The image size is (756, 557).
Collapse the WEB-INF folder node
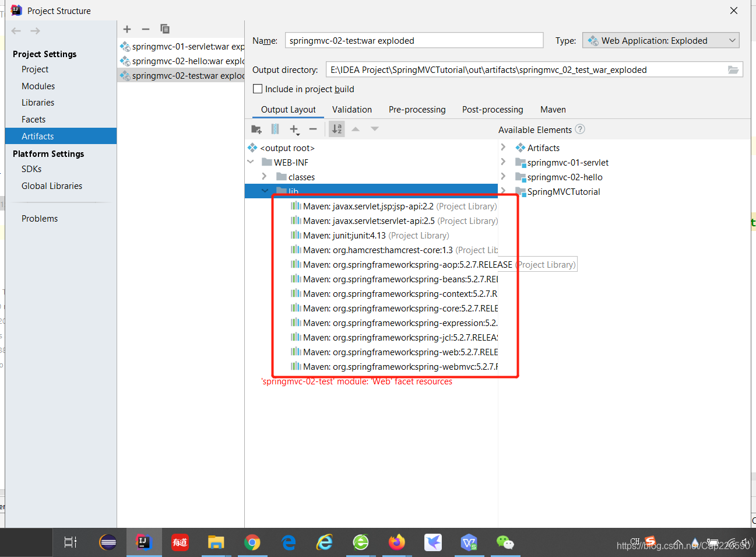tap(251, 162)
